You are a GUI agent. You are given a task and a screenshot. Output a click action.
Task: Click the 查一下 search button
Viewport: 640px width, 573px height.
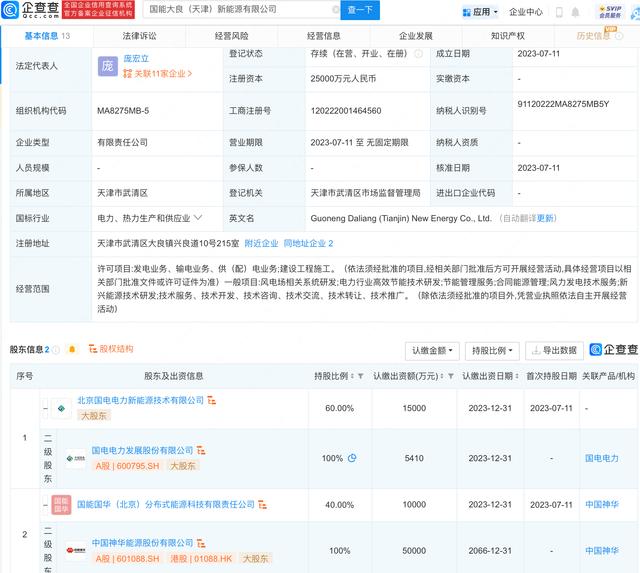pyautogui.click(x=358, y=11)
